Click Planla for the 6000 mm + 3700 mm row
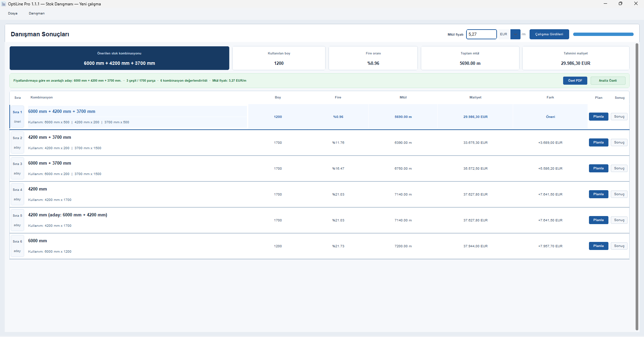The width and height of the screenshot is (644, 337). [598, 168]
